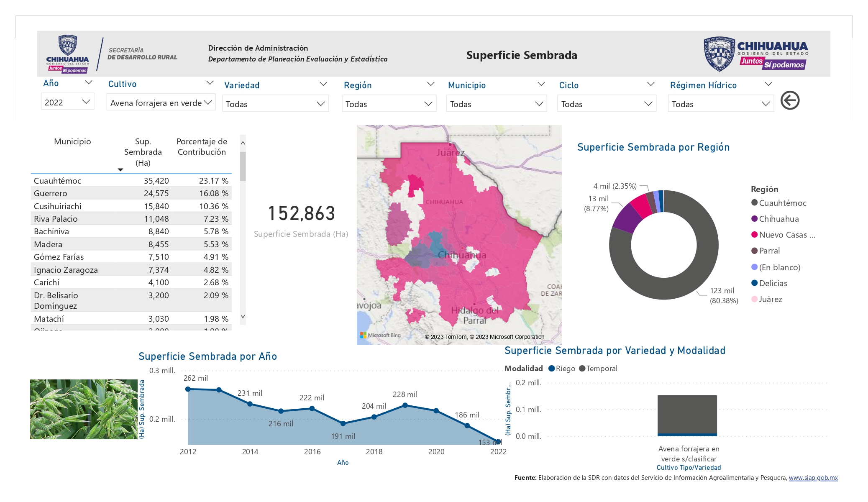Screen dimensions: 868x502
Task: Click the Juárez city label on the map
Action: [450, 153]
